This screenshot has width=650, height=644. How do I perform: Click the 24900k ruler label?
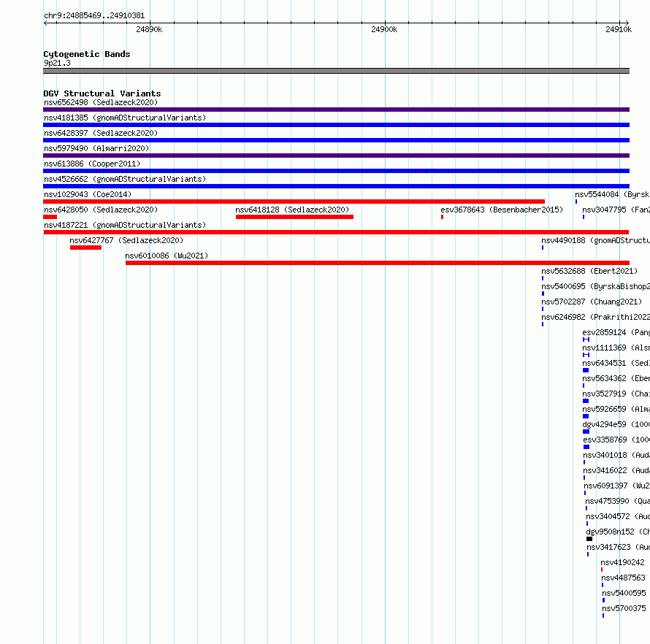384,29
